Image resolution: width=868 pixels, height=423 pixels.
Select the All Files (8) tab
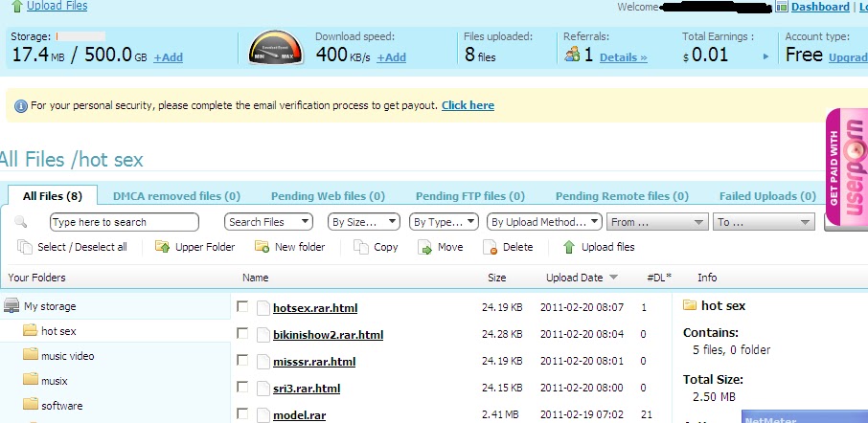click(53, 196)
